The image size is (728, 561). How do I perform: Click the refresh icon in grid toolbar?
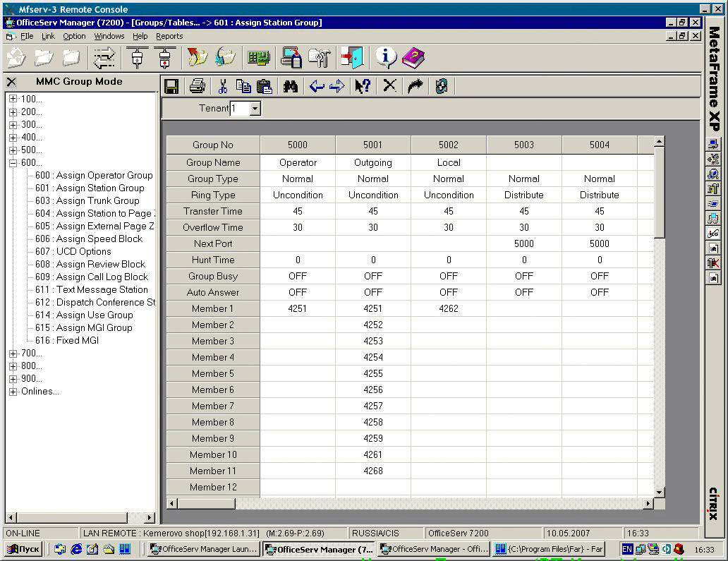441,86
